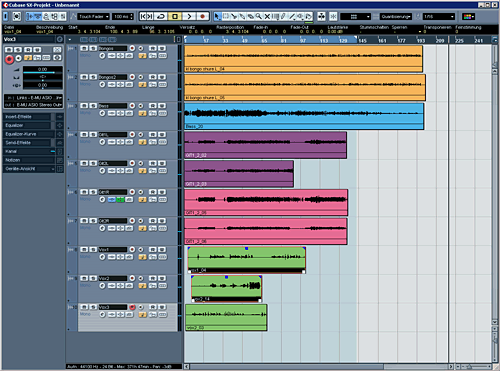This screenshot has height=371, width=500.
Task: Toggle Write automation on Bongos track
Action: 162,48
